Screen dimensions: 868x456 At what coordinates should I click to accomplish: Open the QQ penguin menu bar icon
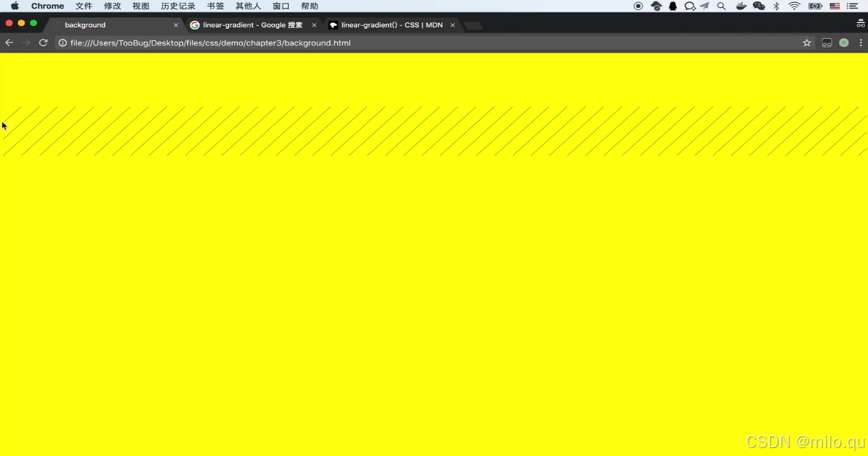(673, 6)
